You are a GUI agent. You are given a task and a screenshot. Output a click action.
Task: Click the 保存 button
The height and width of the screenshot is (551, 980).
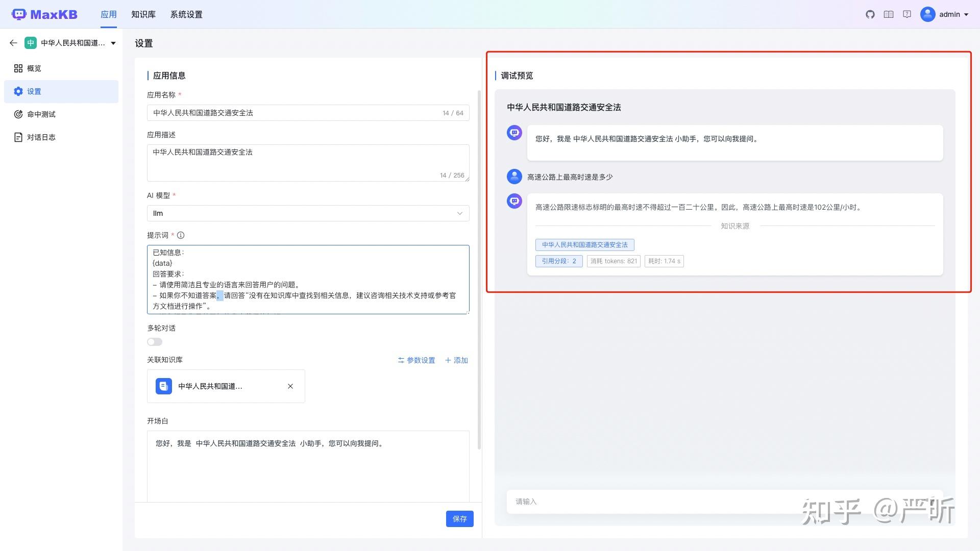(459, 519)
